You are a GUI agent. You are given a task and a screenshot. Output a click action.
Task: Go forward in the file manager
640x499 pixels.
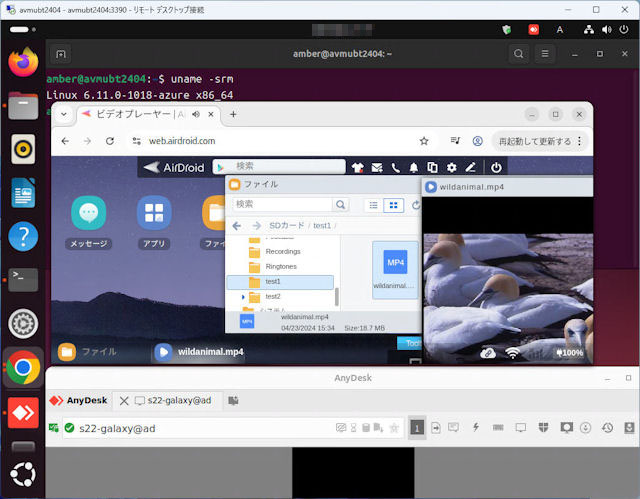(x=256, y=226)
